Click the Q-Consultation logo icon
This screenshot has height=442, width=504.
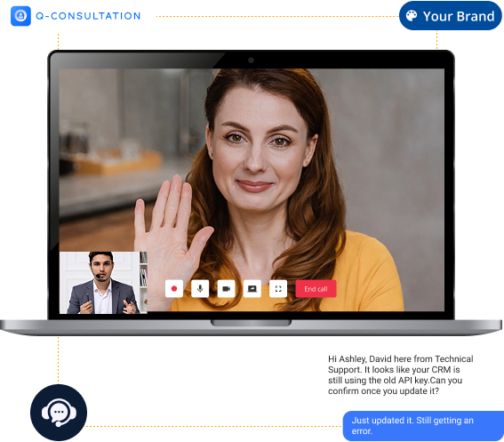(x=20, y=16)
